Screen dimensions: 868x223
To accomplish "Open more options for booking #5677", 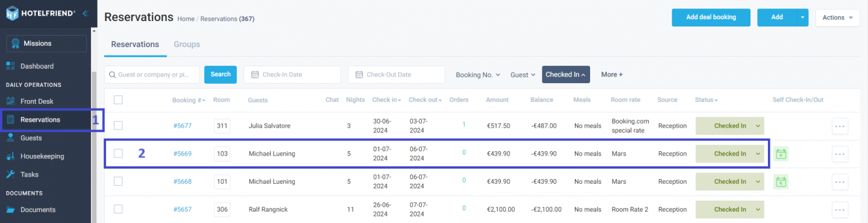I will click(840, 126).
